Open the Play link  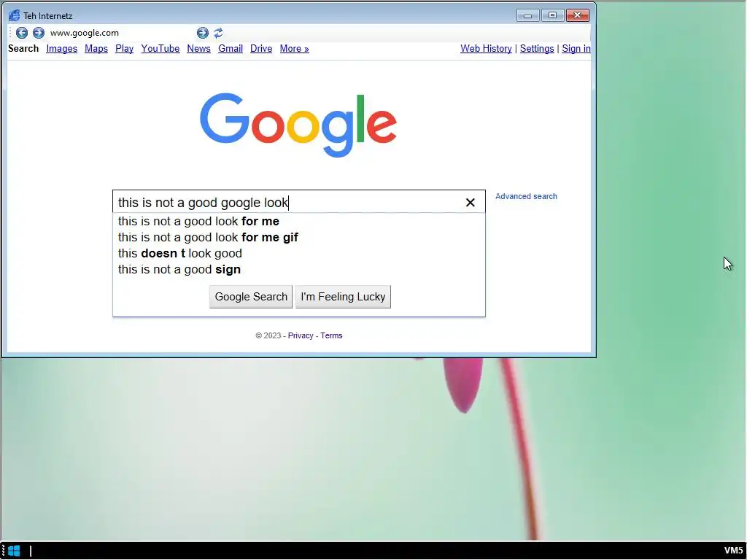click(x=124, y=49)
